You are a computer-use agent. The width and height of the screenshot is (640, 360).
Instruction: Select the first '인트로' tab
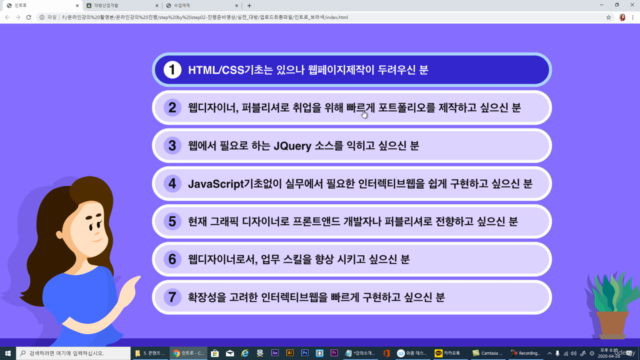[x=43, y=6]
